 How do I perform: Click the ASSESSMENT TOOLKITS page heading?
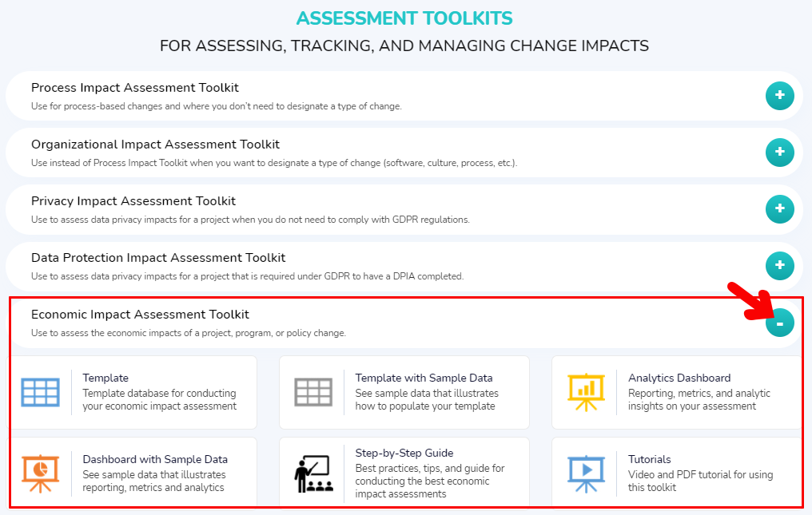coord(404,18)
